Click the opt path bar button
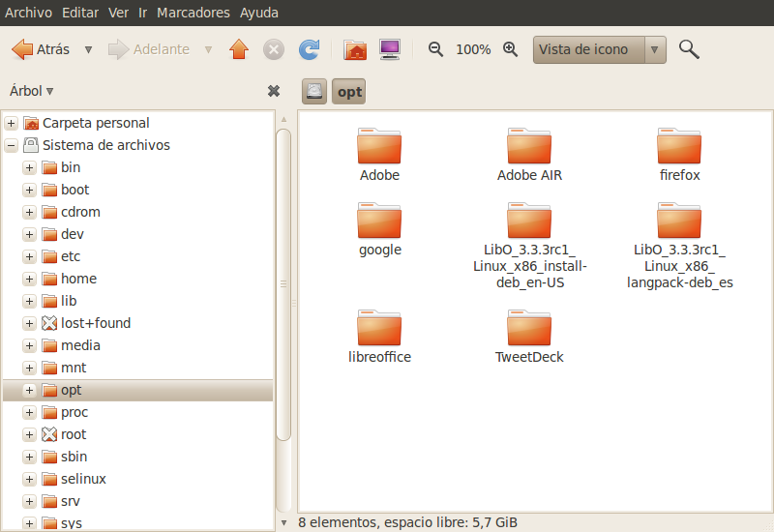774x532 pixels. [x=349, y=92]
